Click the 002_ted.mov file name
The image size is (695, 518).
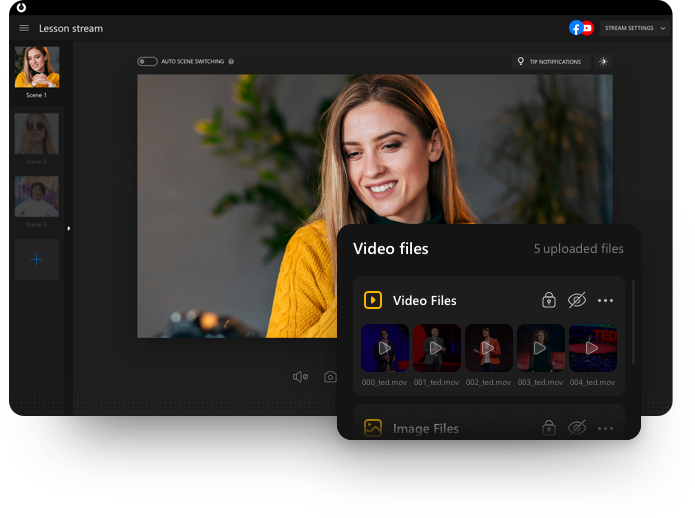pos(488,382)
